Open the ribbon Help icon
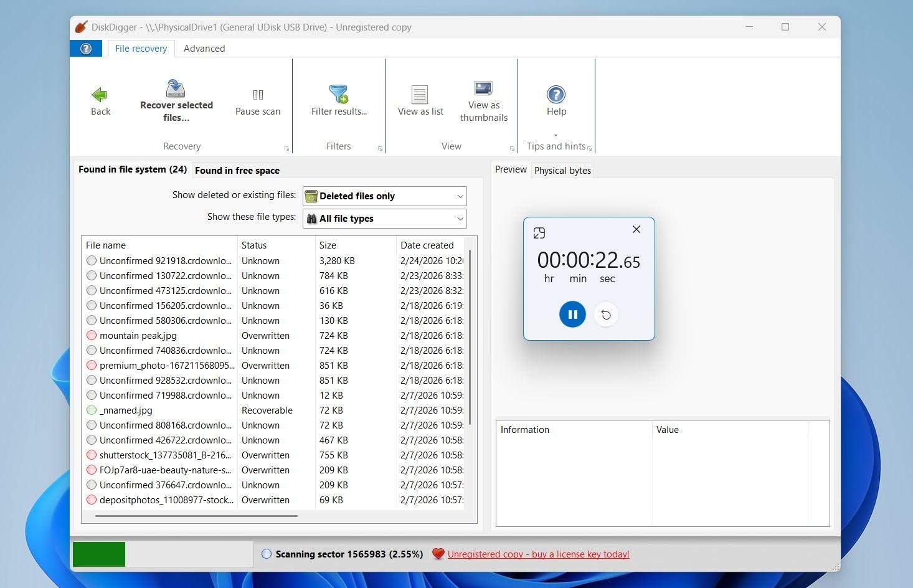913x588 pixels. tap(556, 94)
